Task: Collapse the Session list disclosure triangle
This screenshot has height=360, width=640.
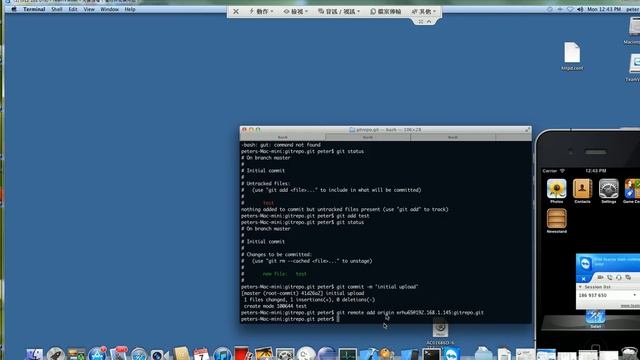Action: (x=580, y=287)
